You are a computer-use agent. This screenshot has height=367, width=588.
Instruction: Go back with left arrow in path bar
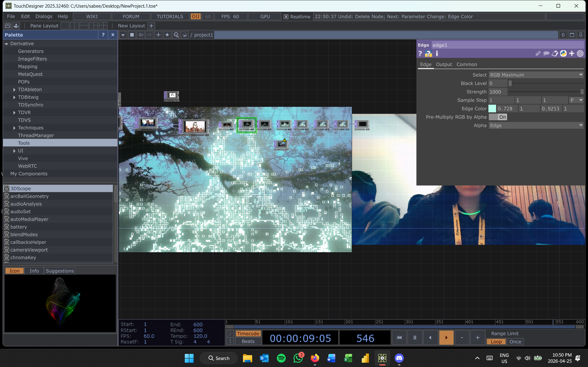tap(141, 35)
